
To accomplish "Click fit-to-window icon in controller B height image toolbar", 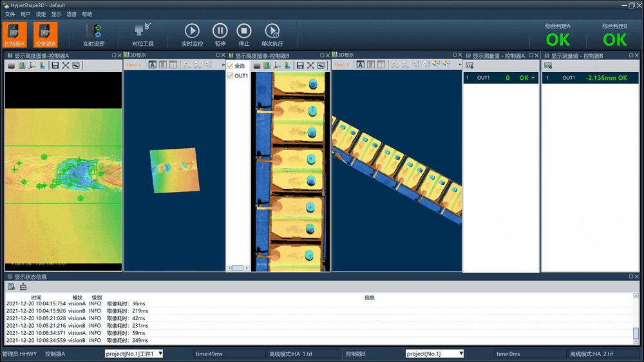I will pyautogui.click(x=310, y=65).
